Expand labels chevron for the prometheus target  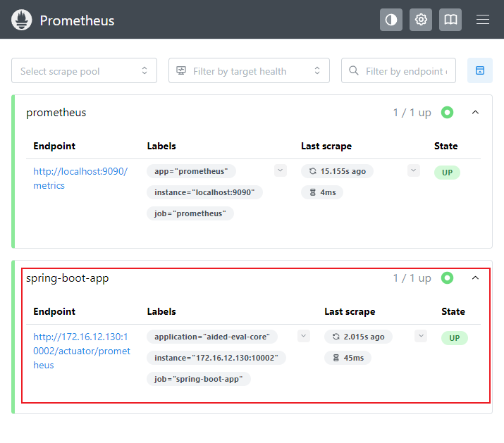(x=281, y=170)
